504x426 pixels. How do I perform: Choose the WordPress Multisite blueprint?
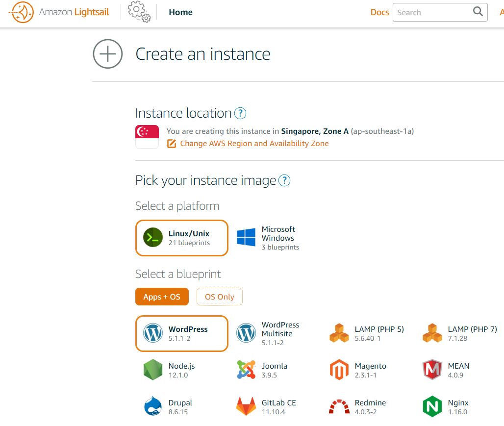point(275,333)
